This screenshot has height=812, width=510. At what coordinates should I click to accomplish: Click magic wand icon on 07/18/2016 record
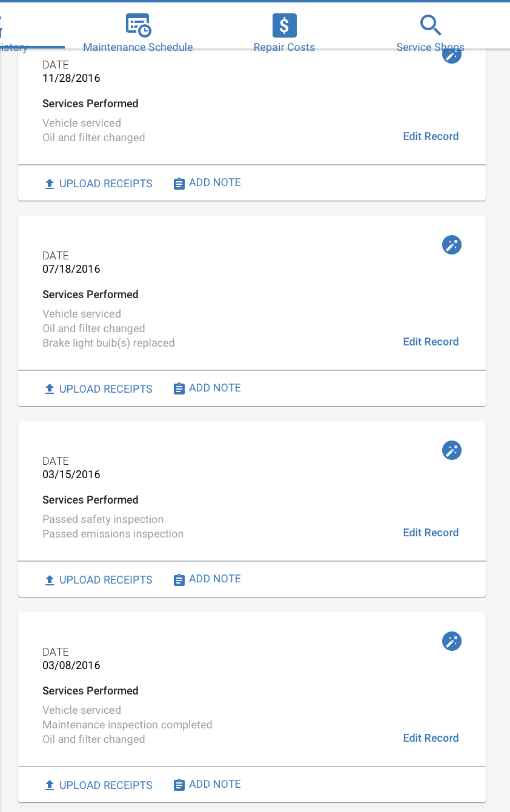452,245
